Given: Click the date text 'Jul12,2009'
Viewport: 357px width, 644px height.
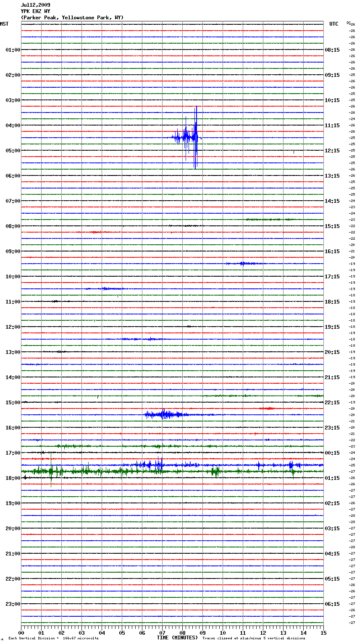Looking at the screenshot, I should pos(35,5).
